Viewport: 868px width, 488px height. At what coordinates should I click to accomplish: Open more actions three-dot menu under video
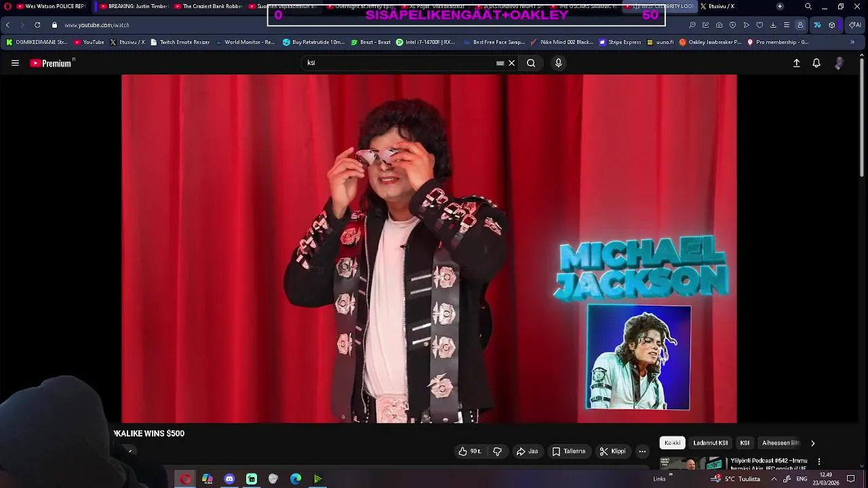click(642, 451)
